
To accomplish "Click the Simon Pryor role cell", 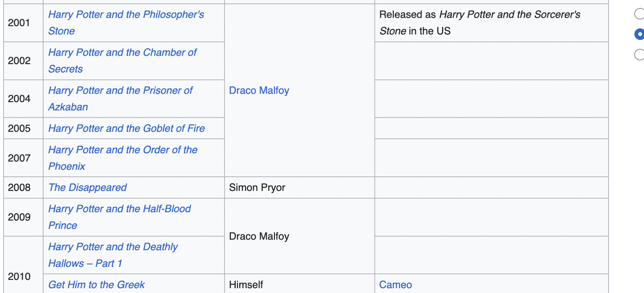I will 257,188.
